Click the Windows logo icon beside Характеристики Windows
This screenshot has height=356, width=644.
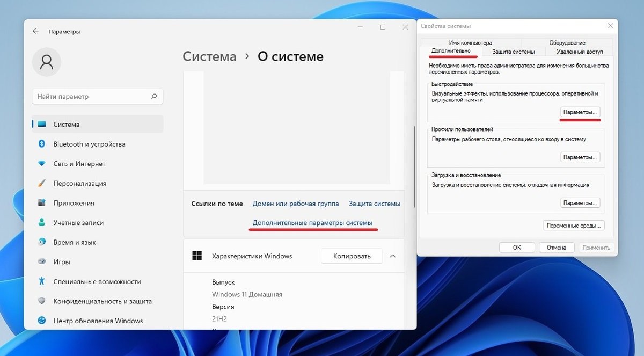pyautogui.click(x=197, y=256)
